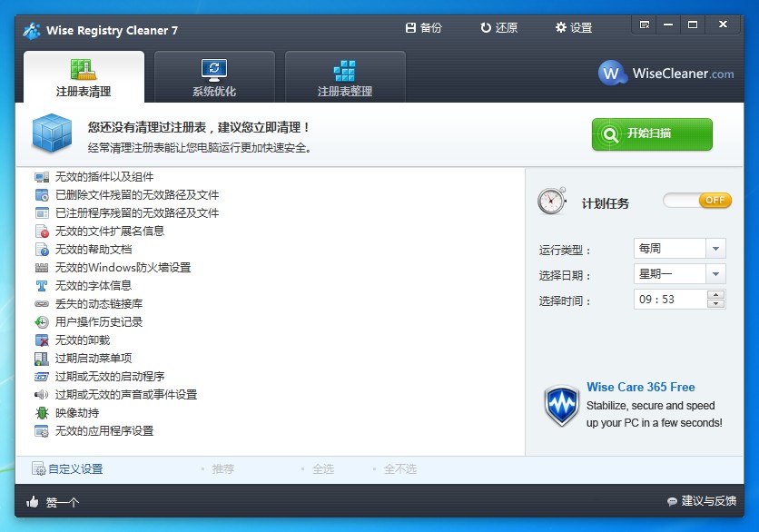The image size is (759, 532).
Task: Select 用户操作历史记录 list row text
Action: [99, 322]
